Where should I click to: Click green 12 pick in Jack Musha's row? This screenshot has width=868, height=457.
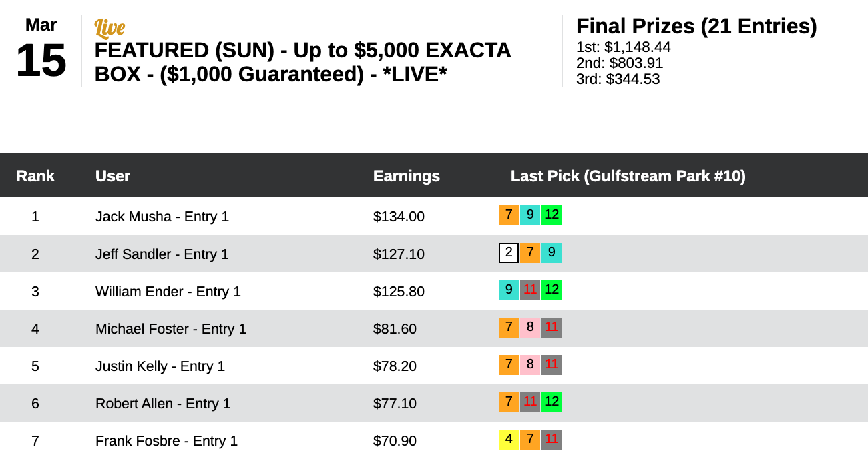552,215
